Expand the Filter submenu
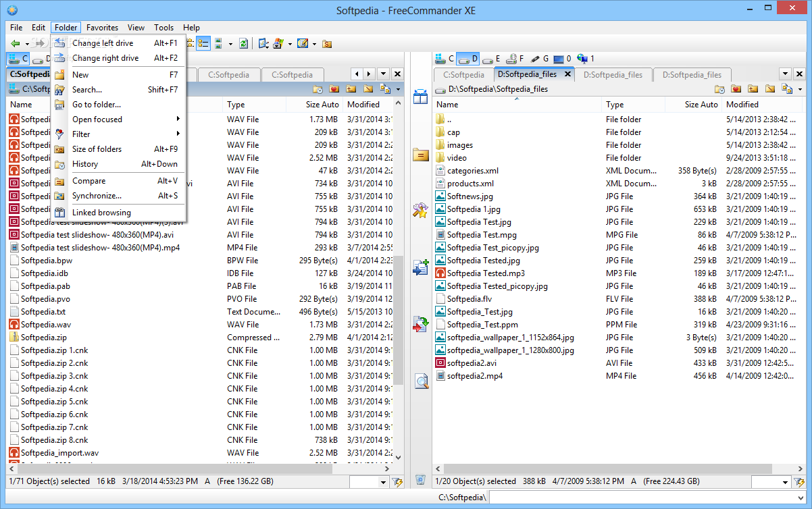812x509 pixels. pyautogui.click(x=118, y=134)
